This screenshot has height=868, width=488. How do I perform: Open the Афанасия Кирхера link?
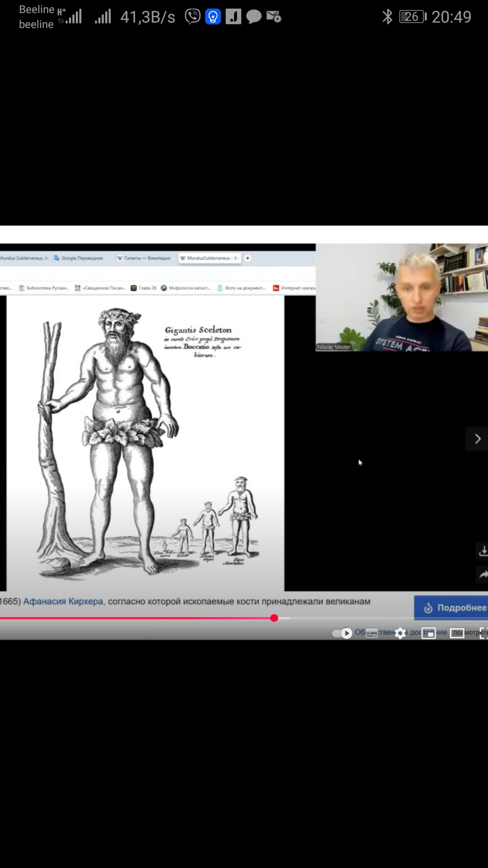pyautogui.click(x=63, y=601)
